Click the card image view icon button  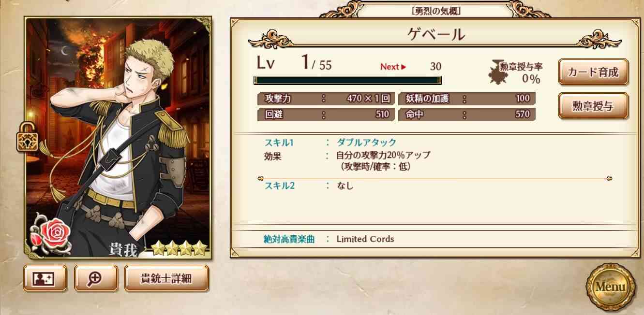(45, 278)
